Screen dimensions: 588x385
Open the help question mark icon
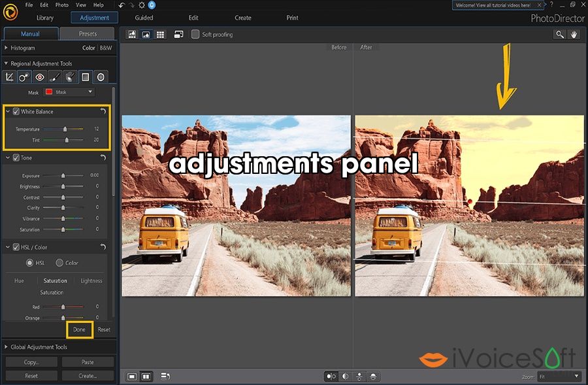point(551,5)
